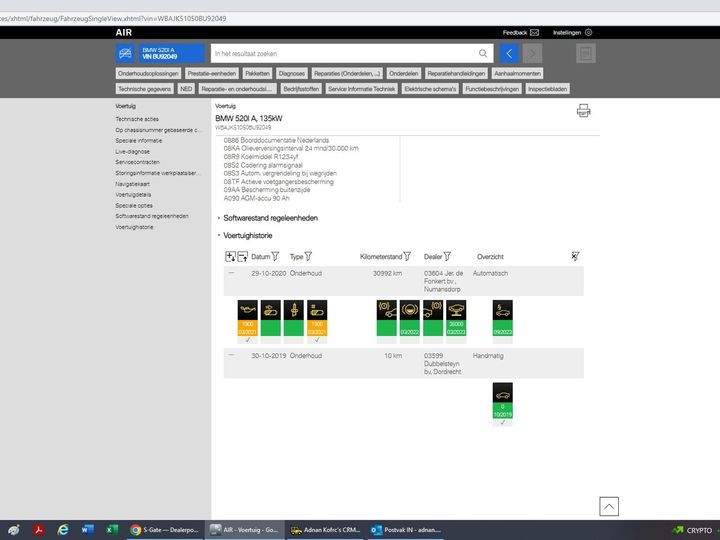Go to Speciale informatie in sidebar
This screenshot has height=540, width=720.
point(139,141)
